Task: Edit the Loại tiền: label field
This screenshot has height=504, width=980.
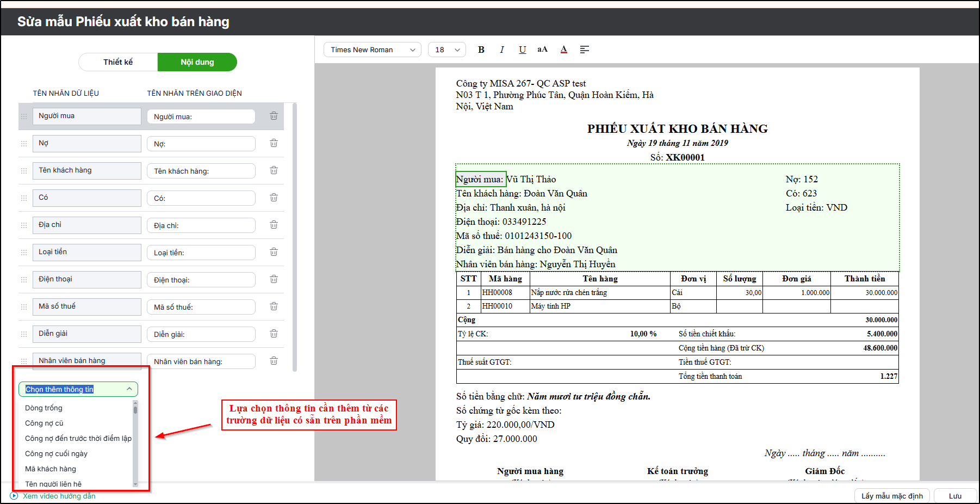Action: click(x=201, y=253)
